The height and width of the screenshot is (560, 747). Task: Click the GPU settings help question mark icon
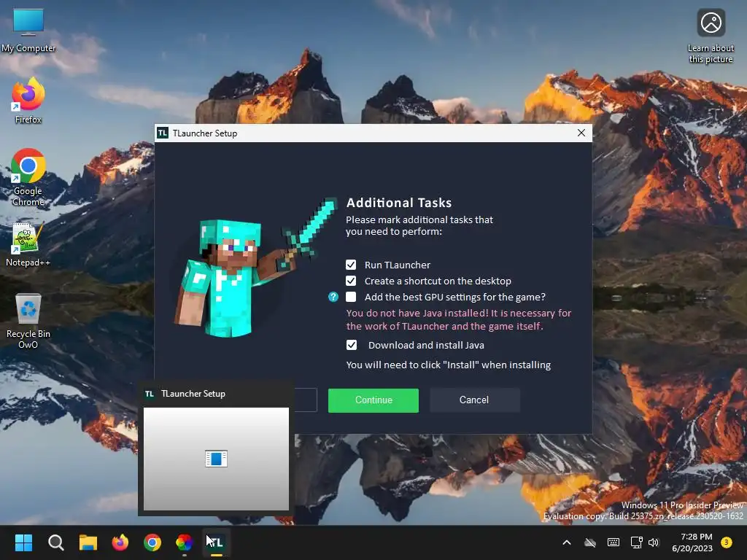tap(333, 297)
